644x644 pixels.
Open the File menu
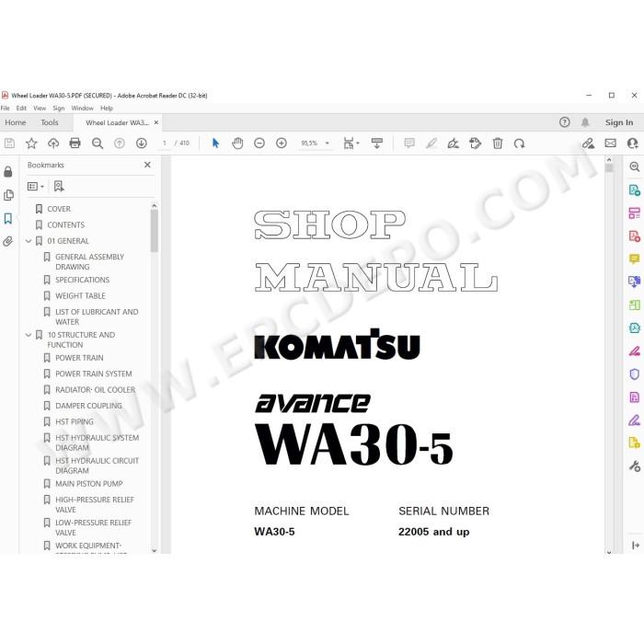point(5,108)
